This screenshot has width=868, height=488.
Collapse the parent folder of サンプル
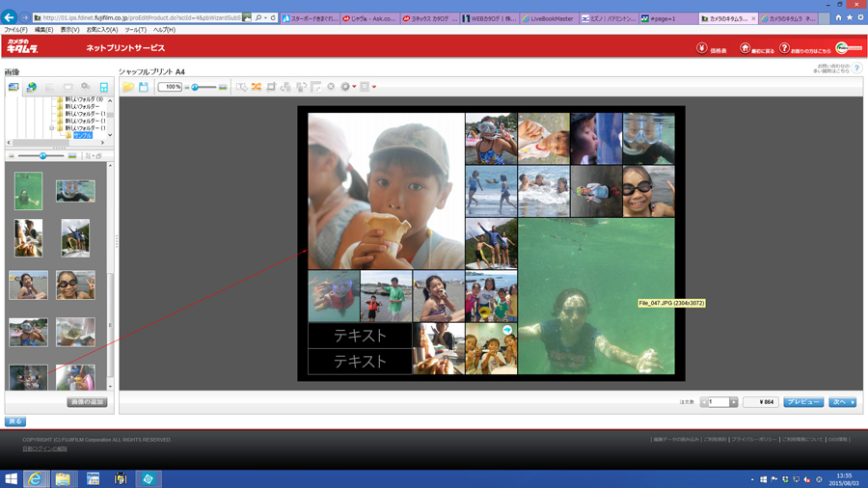52,127
